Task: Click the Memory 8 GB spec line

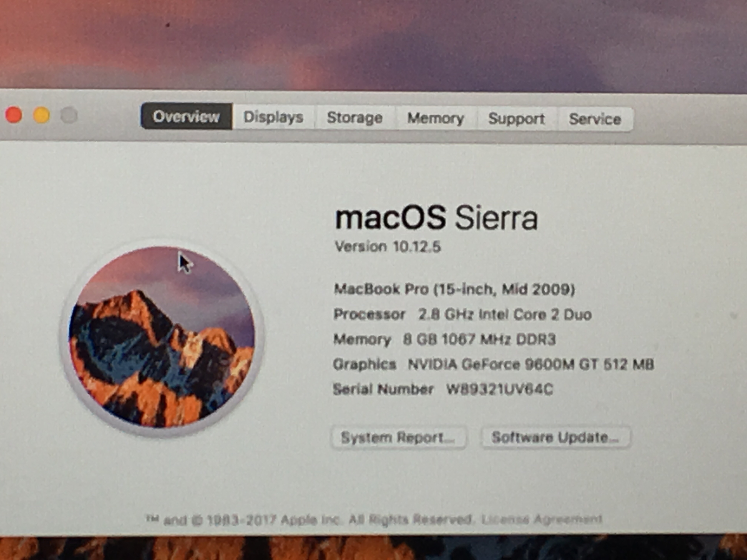Action: pyautogui.click(x=444, y=339)
